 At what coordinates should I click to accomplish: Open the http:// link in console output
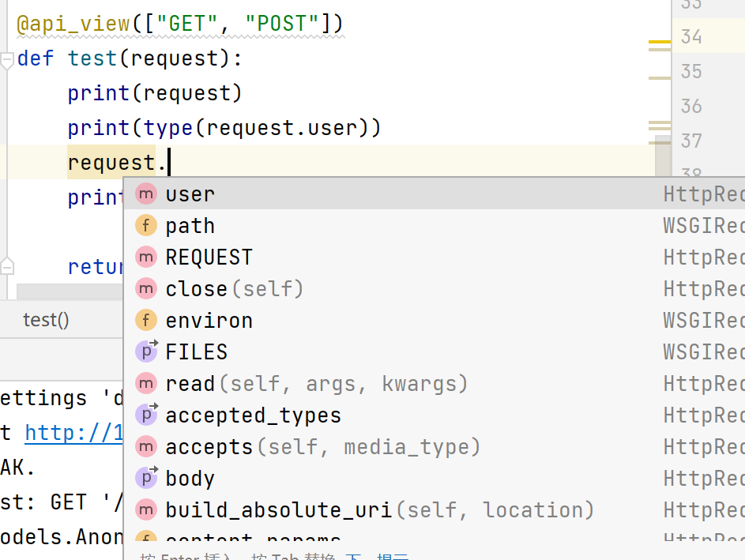[x=74, y=433]
